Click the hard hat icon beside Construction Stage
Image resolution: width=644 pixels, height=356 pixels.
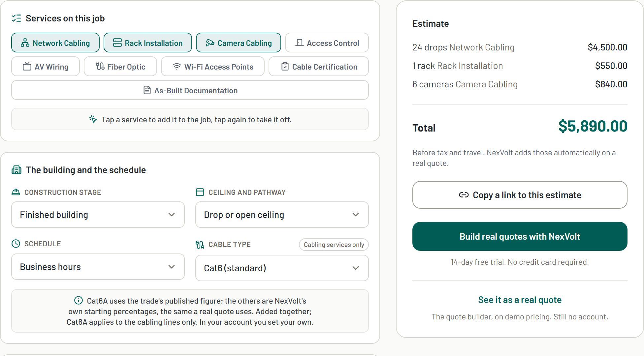point(16,192)
